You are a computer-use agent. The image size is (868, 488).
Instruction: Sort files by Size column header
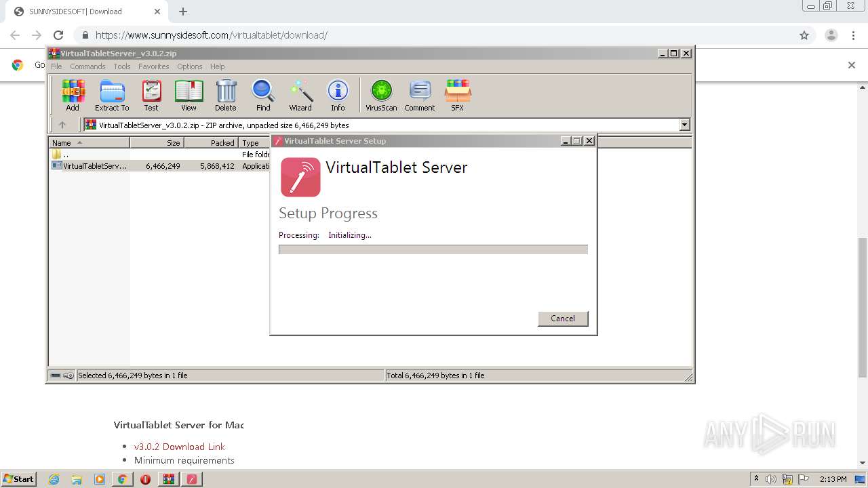[x=157, y=143]
